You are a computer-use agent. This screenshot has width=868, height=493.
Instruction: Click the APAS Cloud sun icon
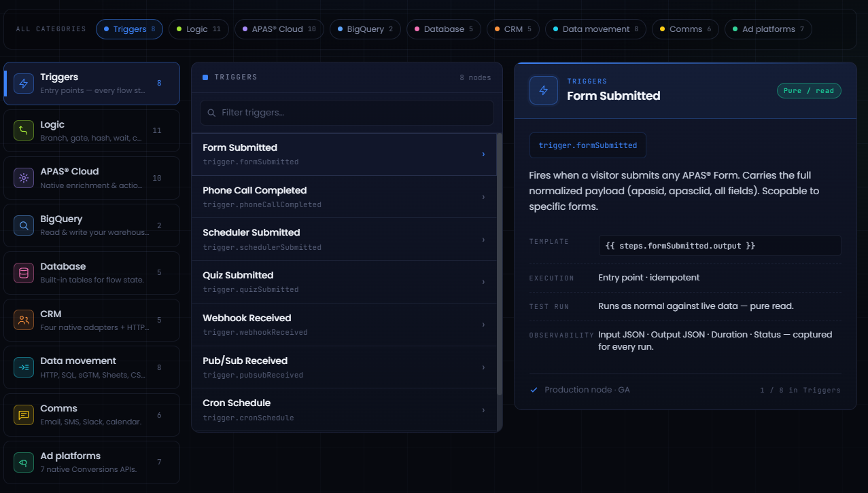point(24,178)
